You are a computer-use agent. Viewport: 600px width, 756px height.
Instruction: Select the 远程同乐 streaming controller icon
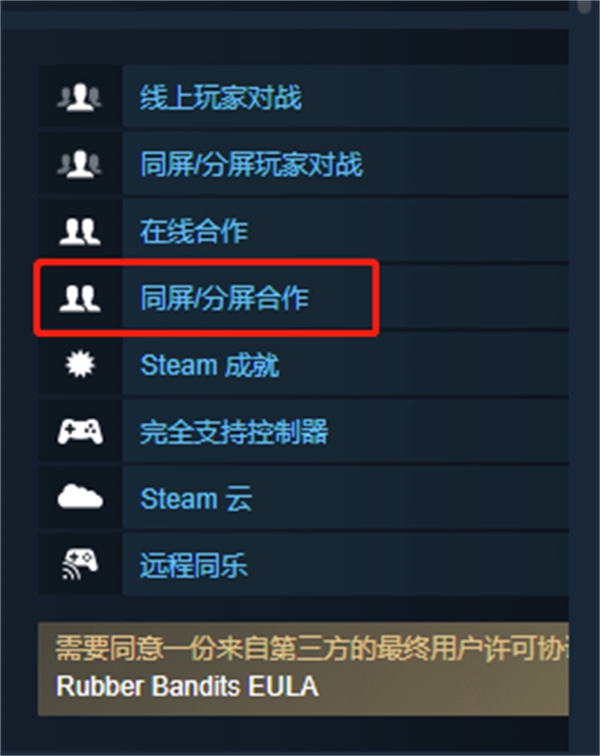pos(80,564)
